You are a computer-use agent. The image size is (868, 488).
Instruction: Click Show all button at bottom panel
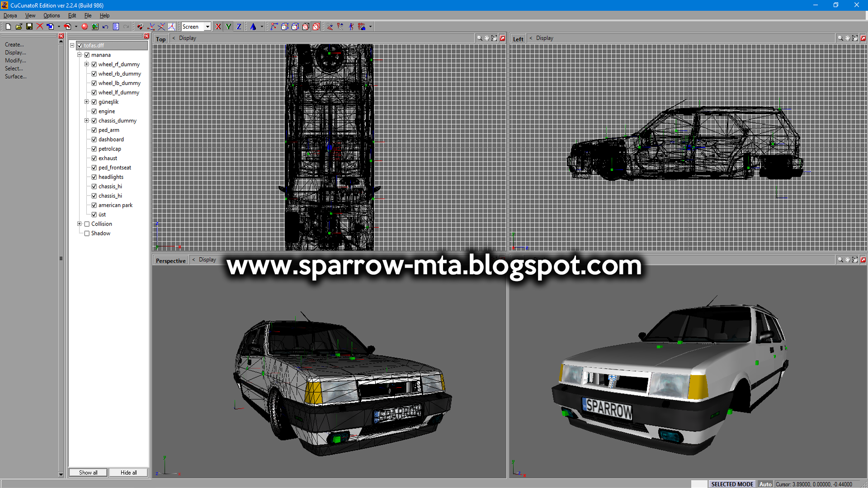pyautogui.click(x=90, y=473)
